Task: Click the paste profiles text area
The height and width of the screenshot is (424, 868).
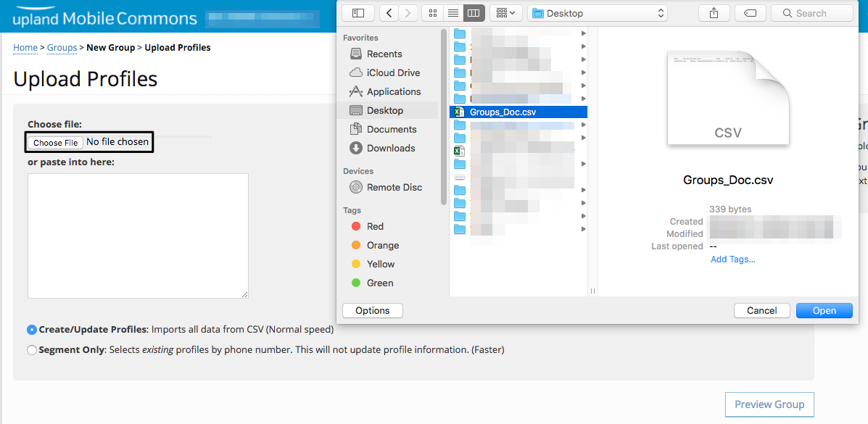Action: tap(138, 236)
